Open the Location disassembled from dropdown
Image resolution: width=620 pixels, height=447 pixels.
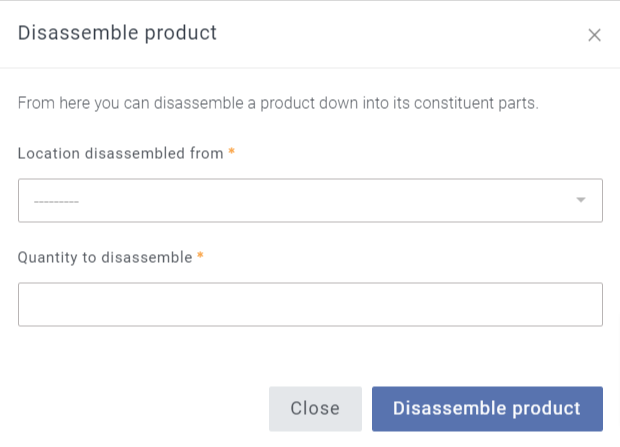[x=310, y=201]
